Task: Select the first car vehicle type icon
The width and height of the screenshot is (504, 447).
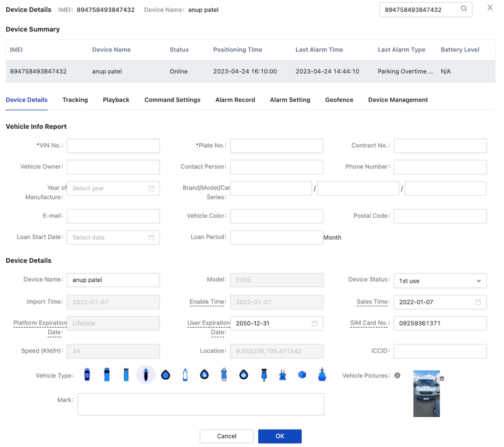Action: [x=87, y=375]
